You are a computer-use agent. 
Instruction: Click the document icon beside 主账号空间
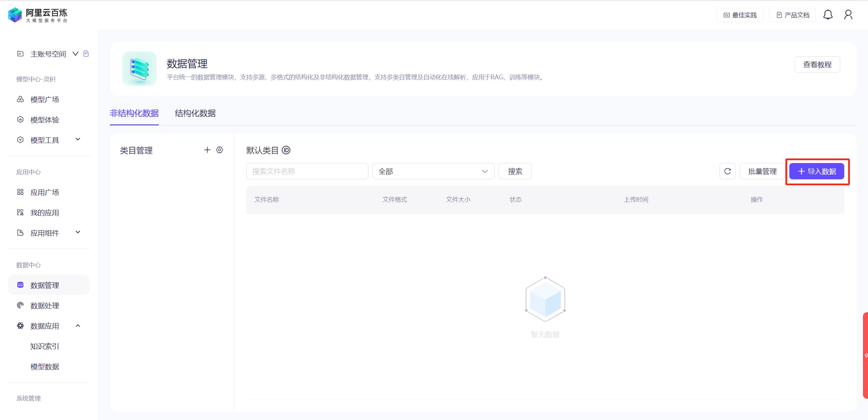(x=86, y=54)
